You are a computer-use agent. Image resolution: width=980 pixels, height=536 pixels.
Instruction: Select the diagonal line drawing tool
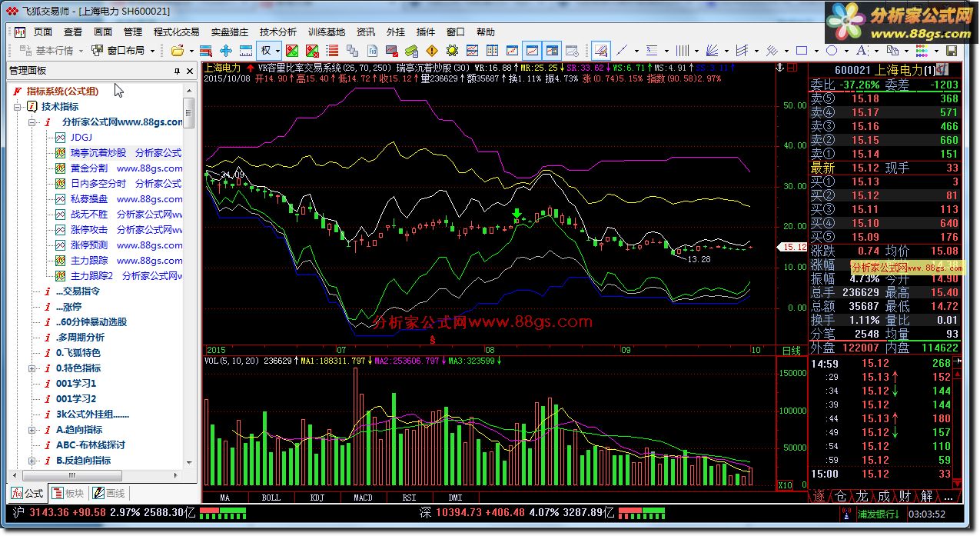tap(622, 51)
